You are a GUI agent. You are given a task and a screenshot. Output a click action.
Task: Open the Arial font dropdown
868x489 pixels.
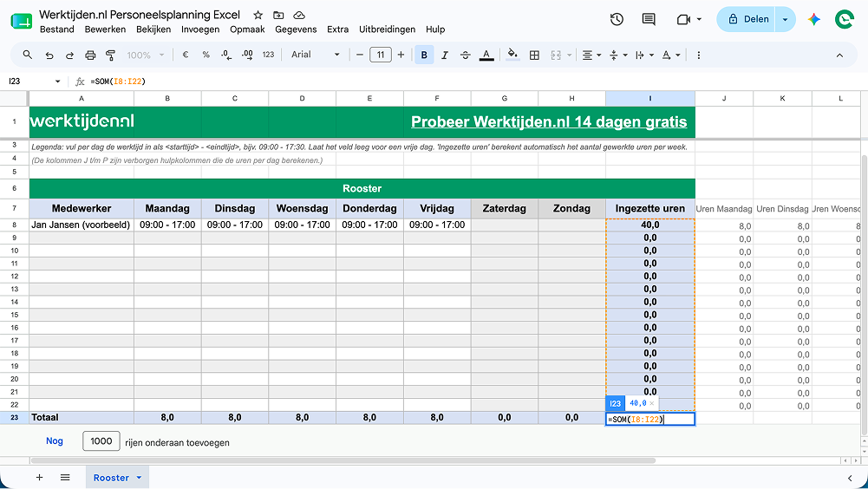[315, 55]
